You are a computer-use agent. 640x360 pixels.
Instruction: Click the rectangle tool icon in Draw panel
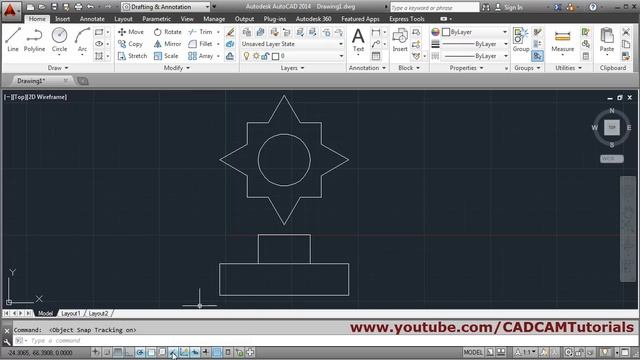click(99, 32)
